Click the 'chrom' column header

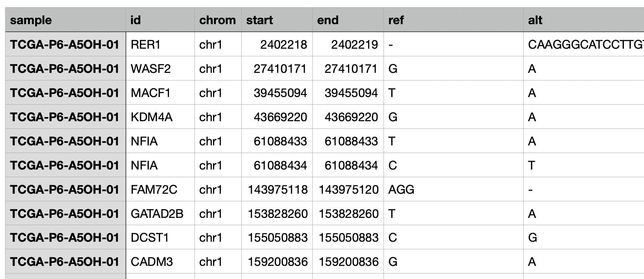pos(218,20)
